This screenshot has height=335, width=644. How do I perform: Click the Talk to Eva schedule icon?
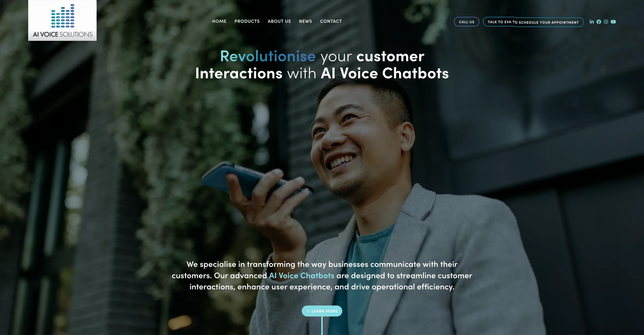pos(533,22)
